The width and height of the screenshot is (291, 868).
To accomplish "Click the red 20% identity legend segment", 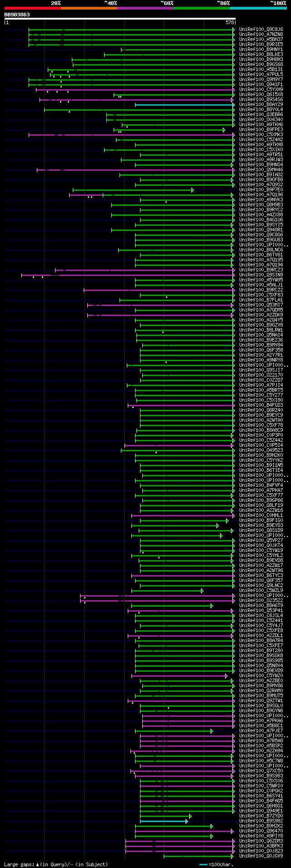I will pos(33,8).
